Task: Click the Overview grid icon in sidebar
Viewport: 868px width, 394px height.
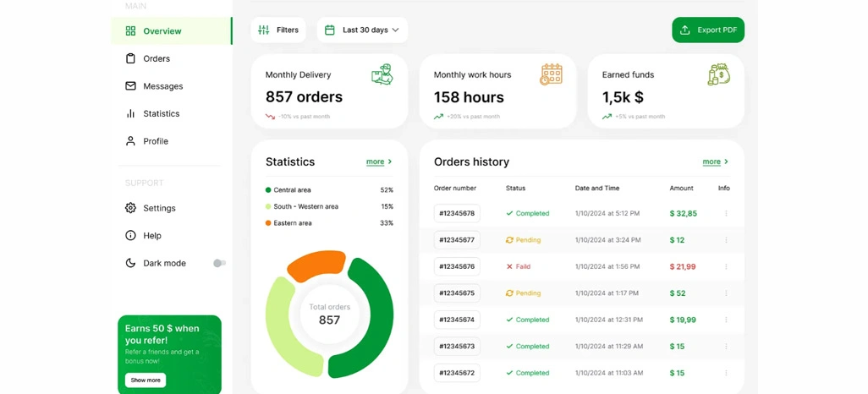Action: (x=130, y=31)
